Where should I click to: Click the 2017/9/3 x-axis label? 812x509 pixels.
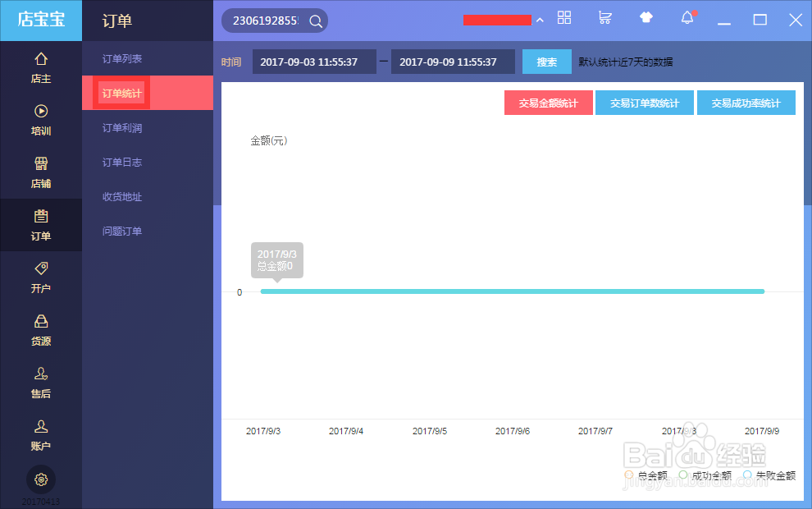[263, 431]
